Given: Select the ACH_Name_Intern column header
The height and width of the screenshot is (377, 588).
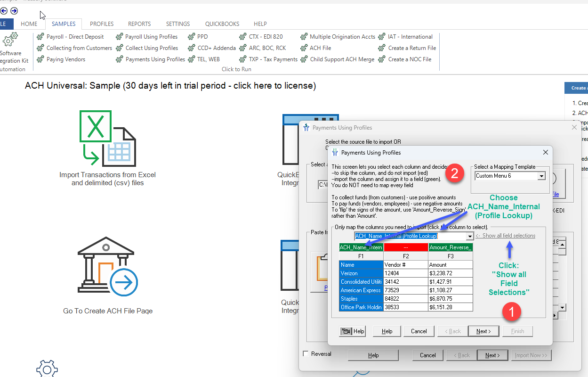Looking at the screenshot, I should pyautogui.click(x=361, y=247).
